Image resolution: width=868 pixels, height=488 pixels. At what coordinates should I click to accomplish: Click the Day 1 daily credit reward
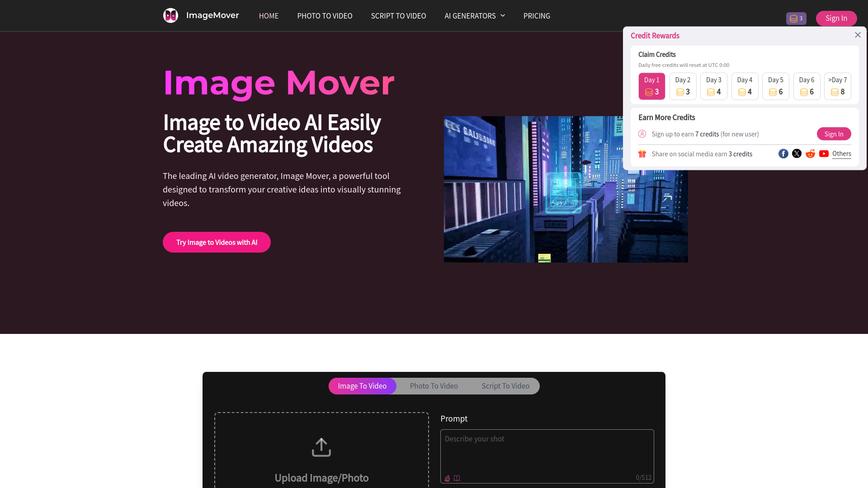pyautogui.click(x=651, y=85)
